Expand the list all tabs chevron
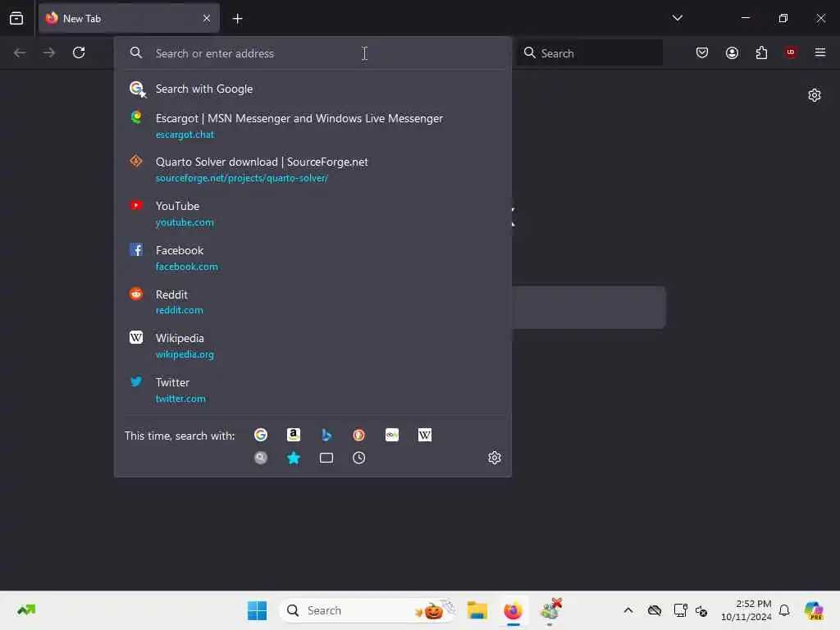 point(677,18)
